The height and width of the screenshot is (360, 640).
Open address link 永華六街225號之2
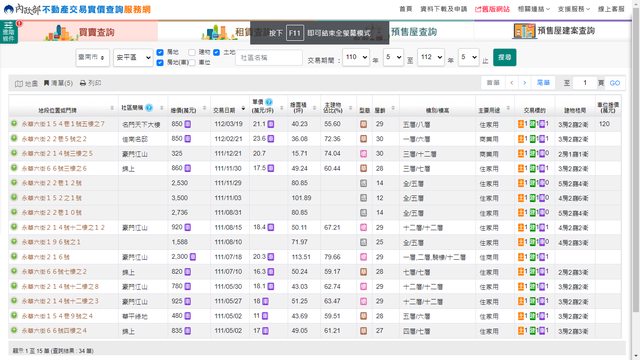[54, 139]
